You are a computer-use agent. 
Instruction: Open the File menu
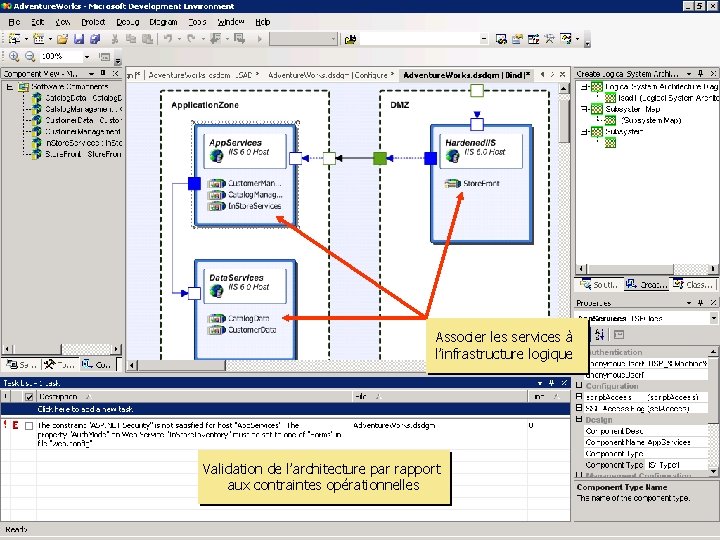click(14, 22)
